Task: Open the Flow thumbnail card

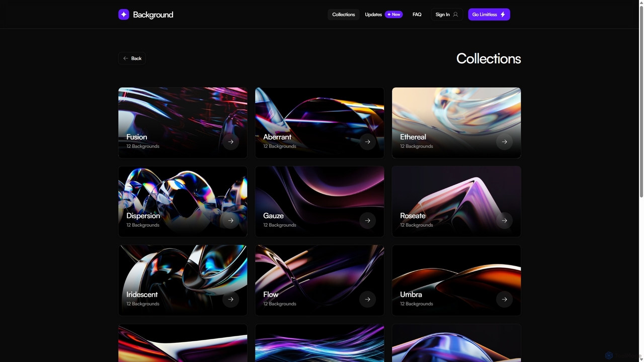Action: point(319,280)
